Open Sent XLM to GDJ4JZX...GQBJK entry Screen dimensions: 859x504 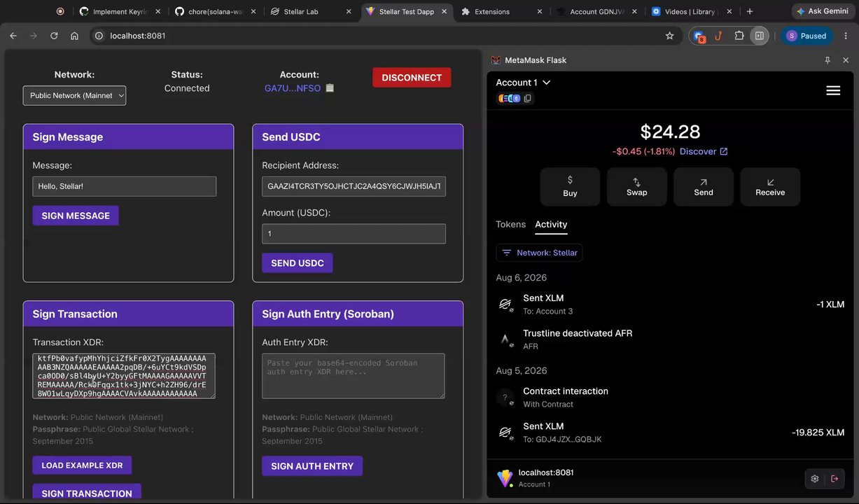point(671,433)
